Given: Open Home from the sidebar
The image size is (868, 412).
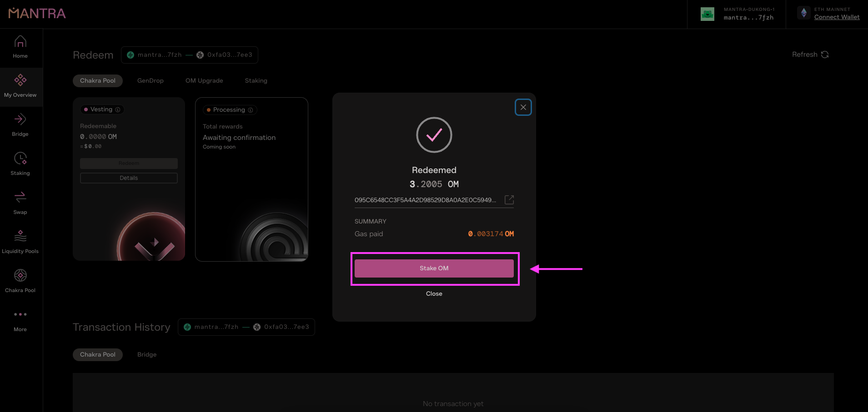Looking at the screenshot, I should 20,47.
